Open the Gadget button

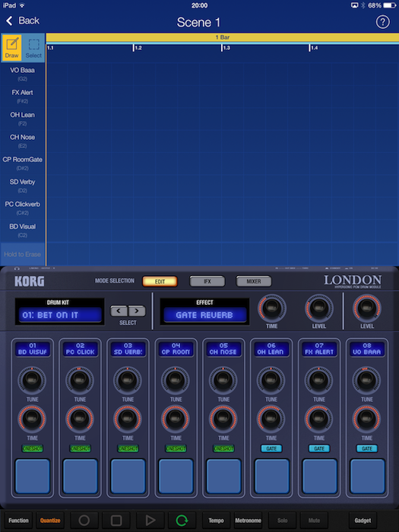[363, 520]
